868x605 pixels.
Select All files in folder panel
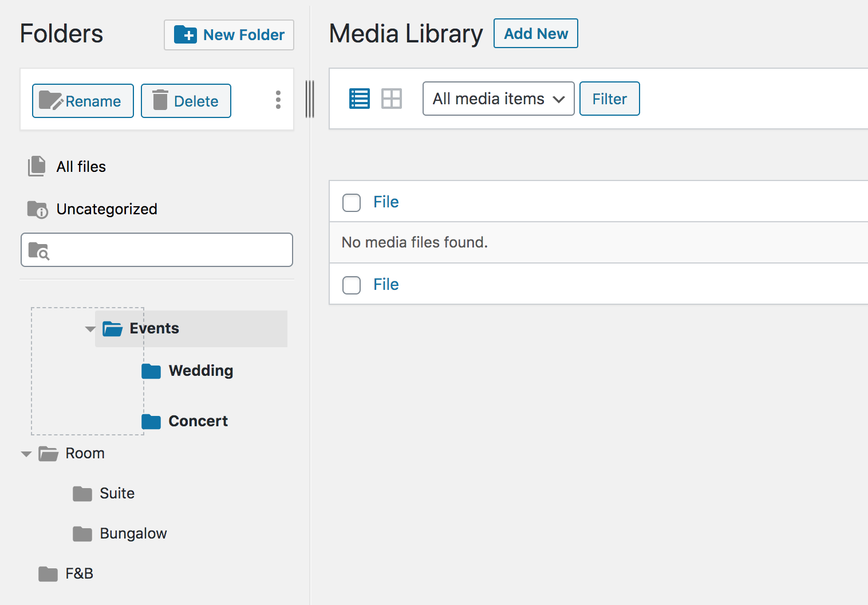click(x=81, y=167)
